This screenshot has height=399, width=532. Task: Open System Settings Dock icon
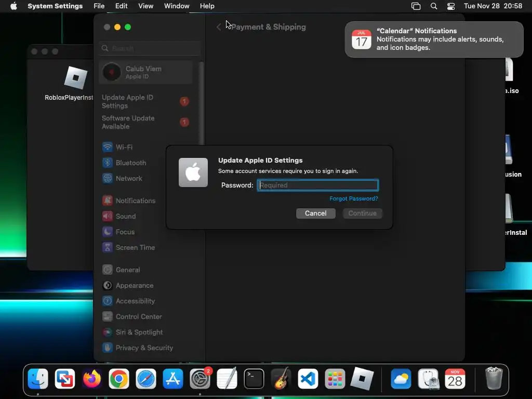click(x=200, y=379)
